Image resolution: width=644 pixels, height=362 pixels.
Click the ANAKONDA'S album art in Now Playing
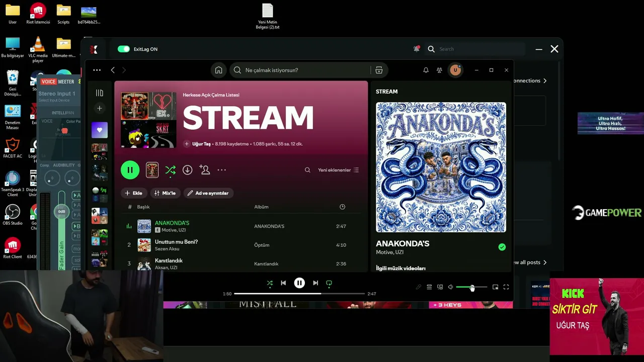coord(441,167)
